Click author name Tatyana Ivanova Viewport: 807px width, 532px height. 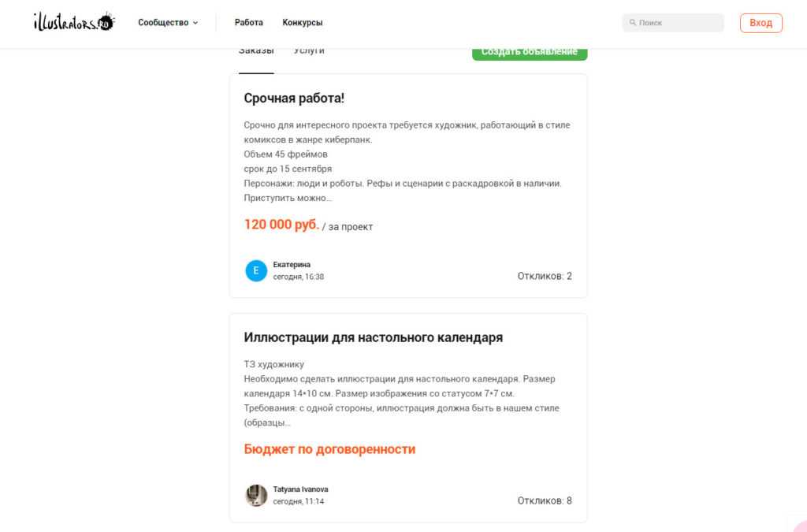(x=300, y=489)
